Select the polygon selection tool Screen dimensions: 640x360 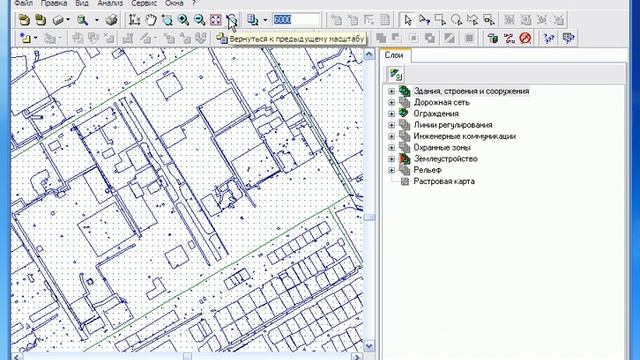[473, 20]
